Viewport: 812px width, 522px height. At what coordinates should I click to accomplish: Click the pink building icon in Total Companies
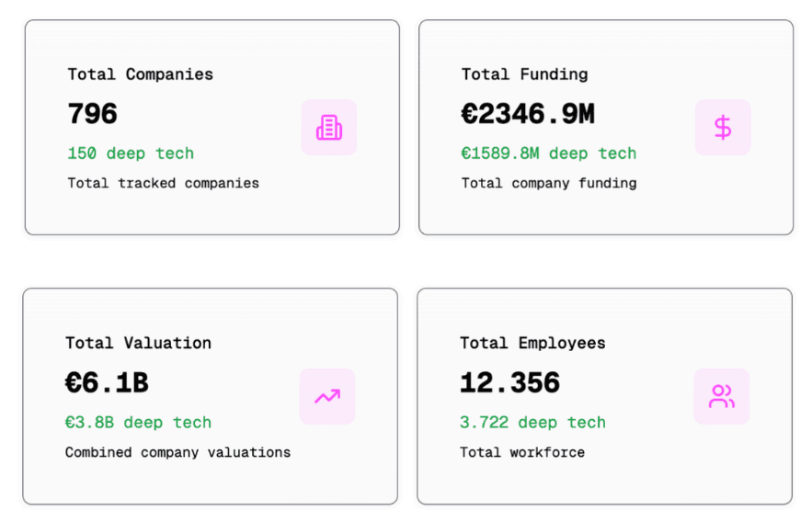point(328,128)
